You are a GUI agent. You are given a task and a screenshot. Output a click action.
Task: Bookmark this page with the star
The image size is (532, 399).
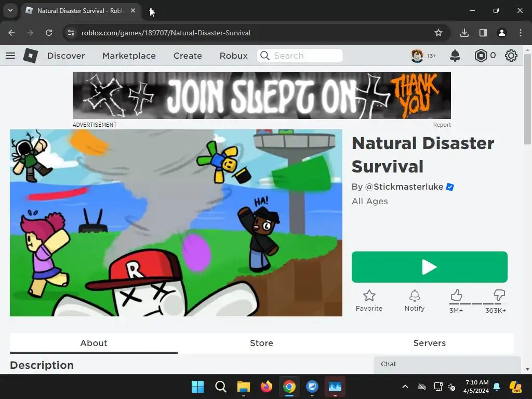coord(438,33)
